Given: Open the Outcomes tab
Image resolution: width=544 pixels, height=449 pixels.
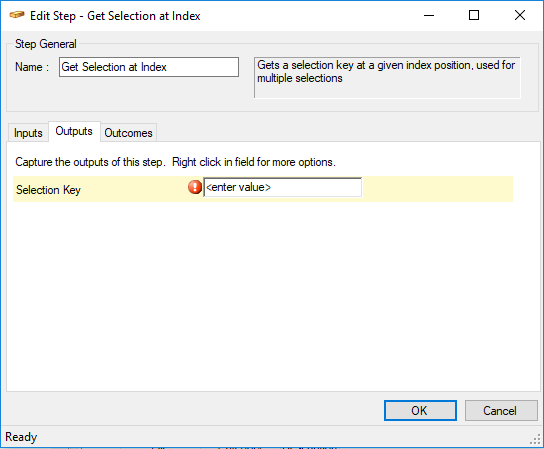Looking at the screenshot, I should click(x=128, y=133).
